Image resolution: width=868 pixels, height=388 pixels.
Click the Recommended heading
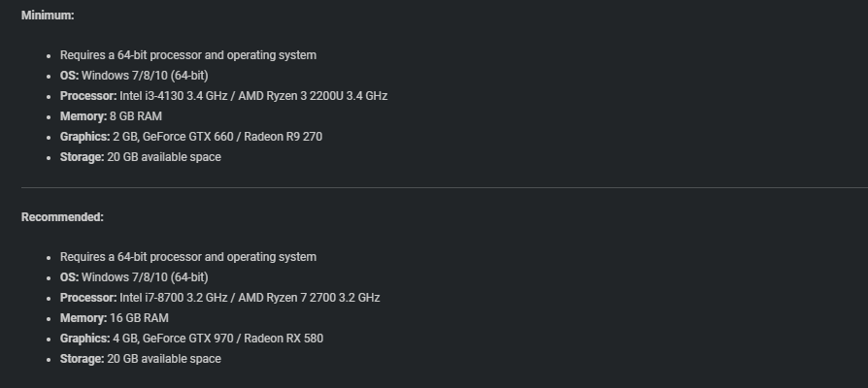click(x=62, y=217)
